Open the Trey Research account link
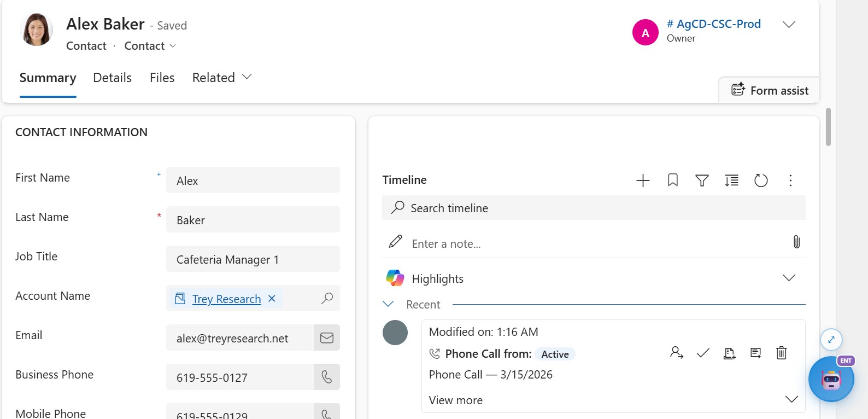The width and height of the screenshot is (868, 419). click(226, 299)
